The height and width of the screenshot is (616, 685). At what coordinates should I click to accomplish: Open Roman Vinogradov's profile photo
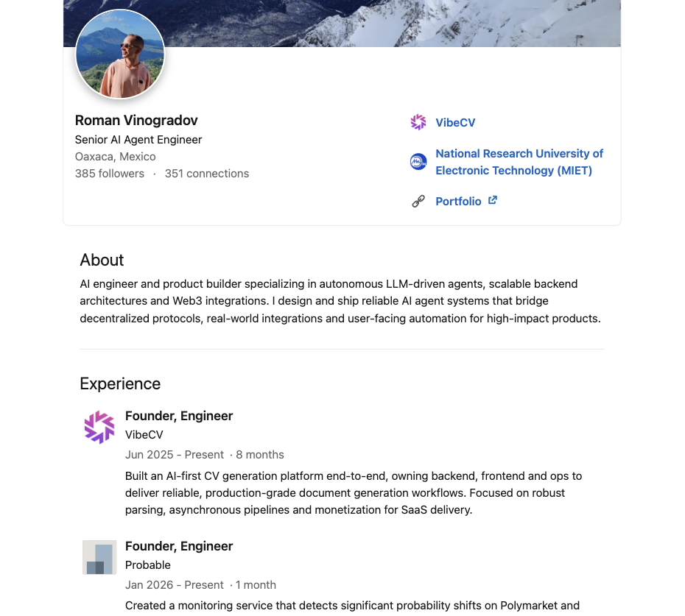click(x=120, y=54)
